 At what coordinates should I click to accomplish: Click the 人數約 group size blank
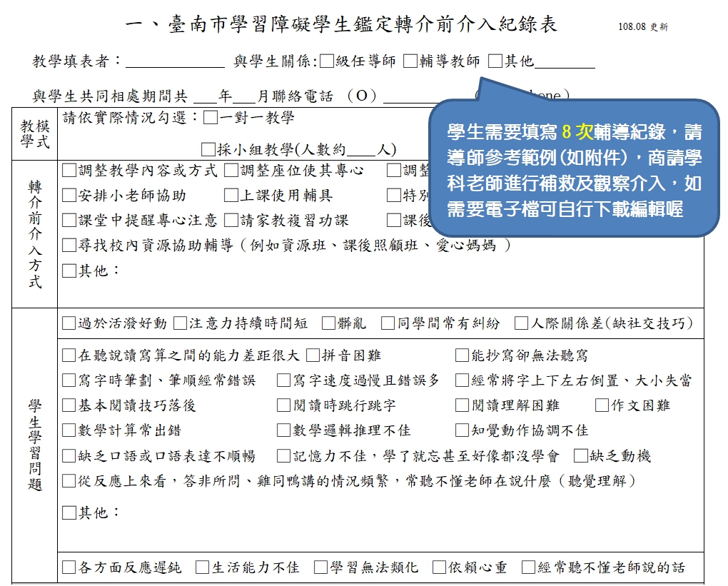click(361, 151)
